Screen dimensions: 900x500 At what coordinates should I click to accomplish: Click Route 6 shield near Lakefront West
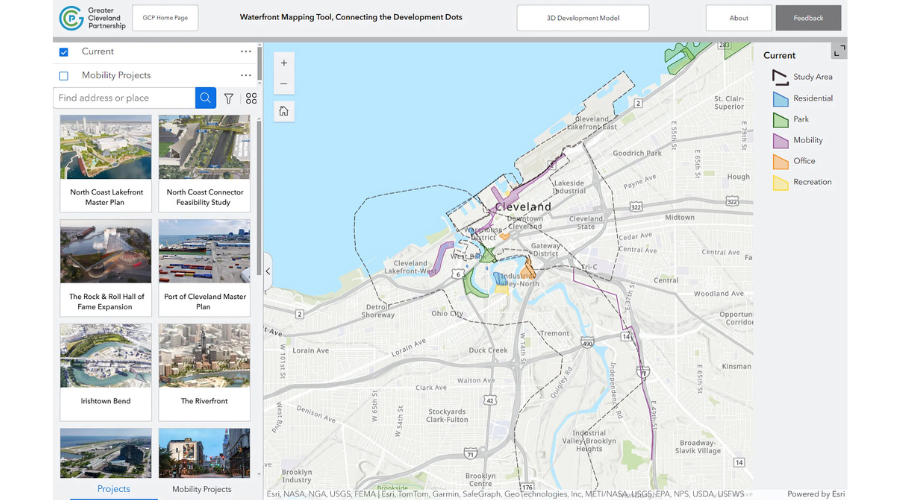pyautogui.click(x=457, y=274)
